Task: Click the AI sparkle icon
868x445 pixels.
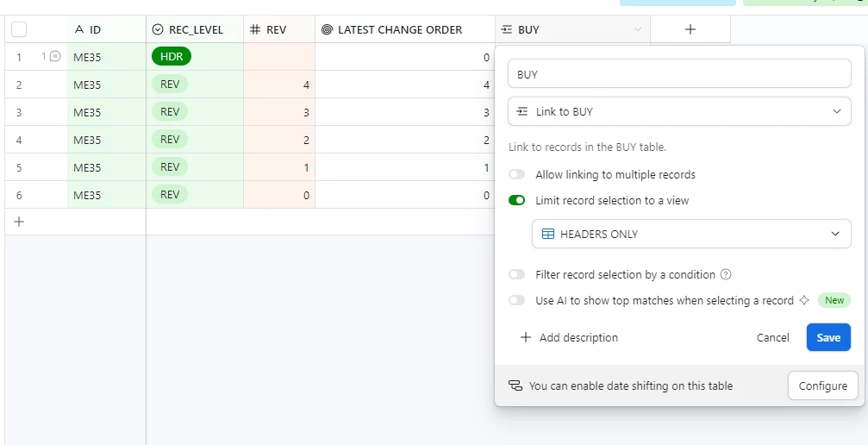Action: tap(804, 300)
